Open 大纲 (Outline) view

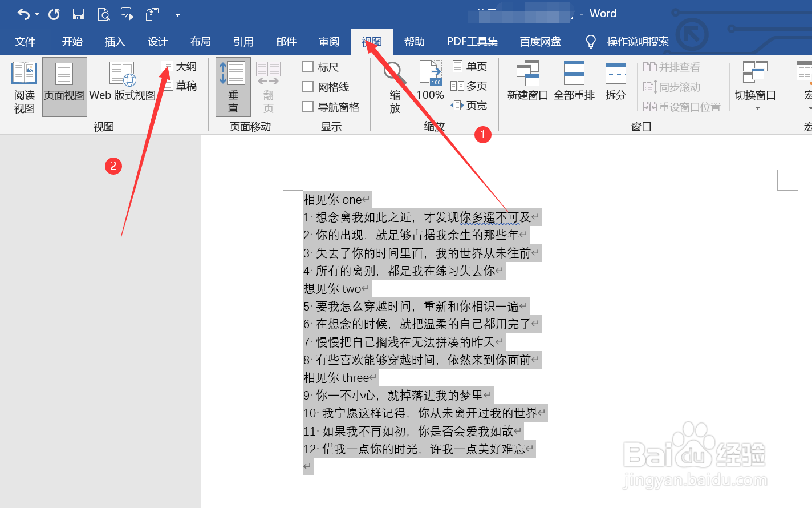coord(179,66)
